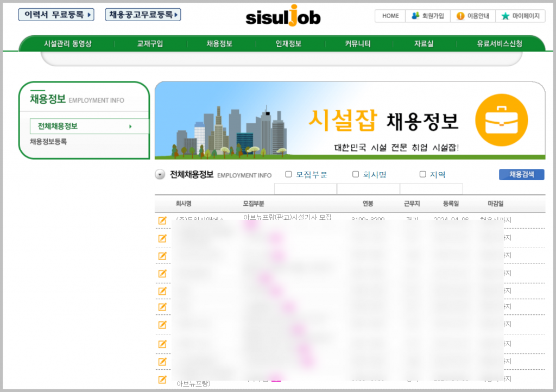556x392 pixels.
Task: Open the 시설관리 동영상 menu
Action: 68,43
